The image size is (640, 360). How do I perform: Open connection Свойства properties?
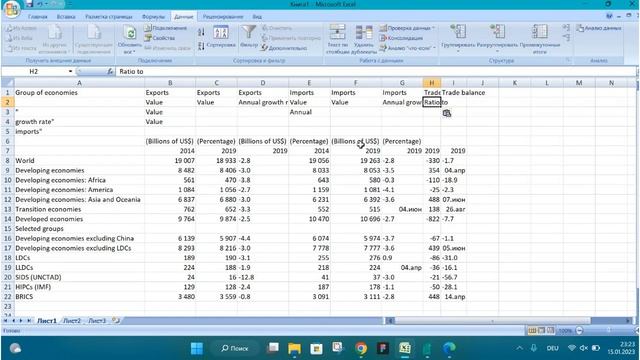(160, 38)
